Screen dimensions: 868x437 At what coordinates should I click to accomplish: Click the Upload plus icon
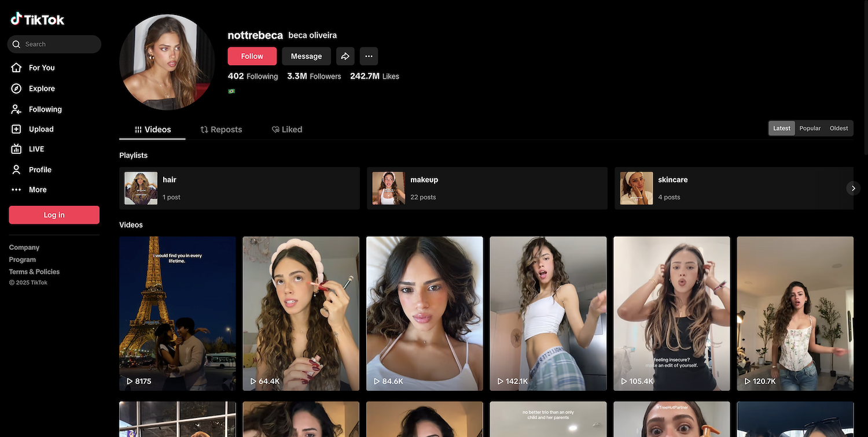17,129
